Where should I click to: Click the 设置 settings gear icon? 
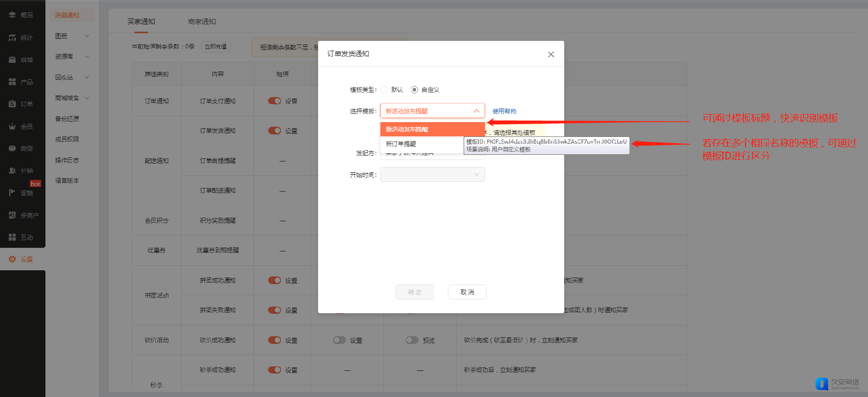(12, 260)
